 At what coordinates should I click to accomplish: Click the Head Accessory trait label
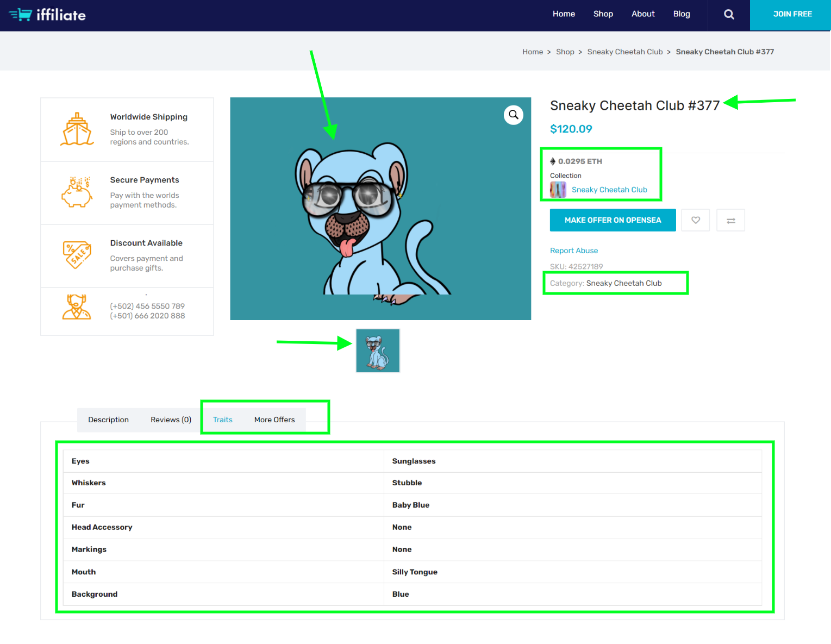coord(102,527)
